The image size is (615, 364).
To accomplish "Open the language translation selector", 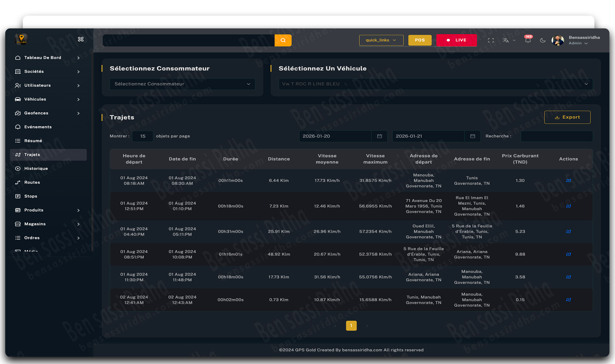I will point(509,40).
